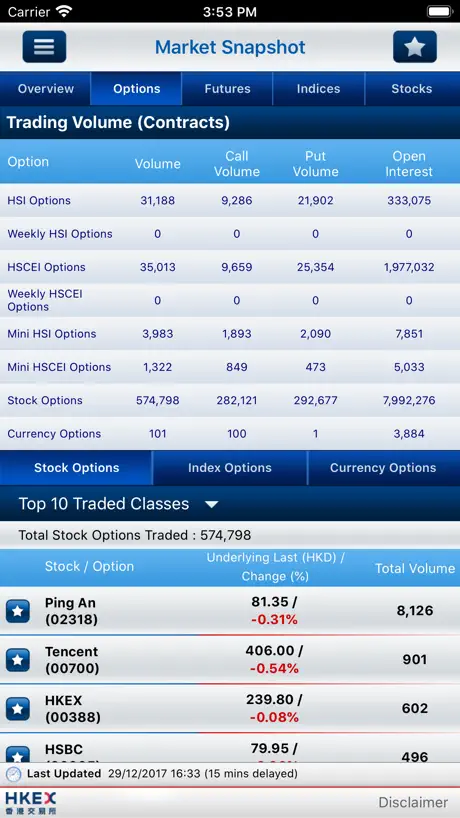The image size is (460, 818).
Task: Open the HKEX (00388) entry
Action: (x=230, y=708)
